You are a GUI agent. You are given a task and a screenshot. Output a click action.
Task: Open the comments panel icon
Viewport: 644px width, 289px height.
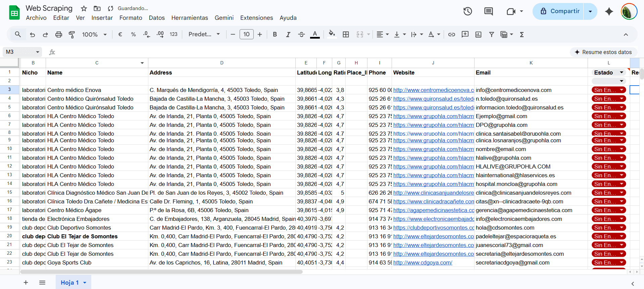click(488, 11)
